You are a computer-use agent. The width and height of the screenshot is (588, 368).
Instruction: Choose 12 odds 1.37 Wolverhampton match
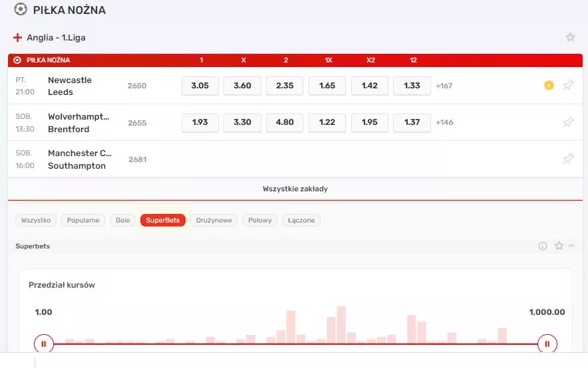pos(412,122)
